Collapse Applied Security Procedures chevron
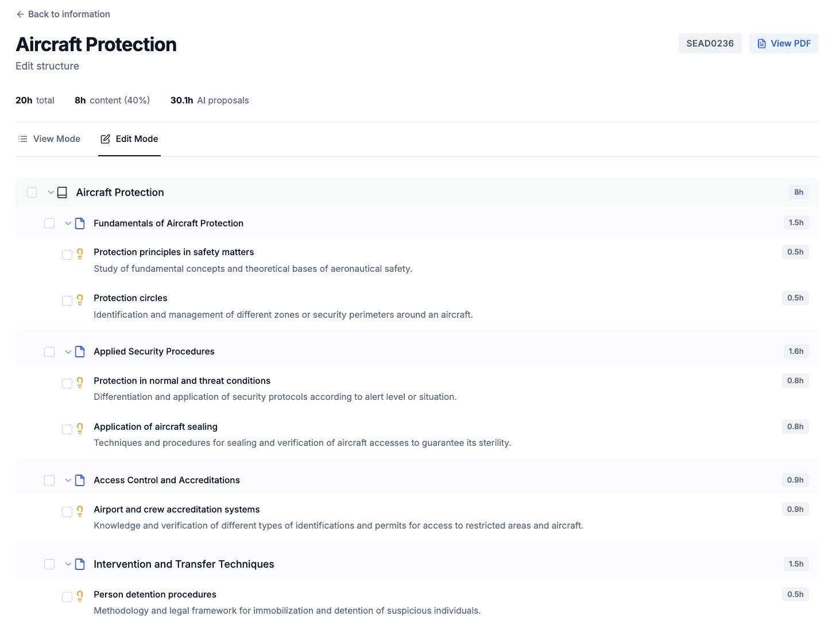The width and height of the screenshot is (840, 624). pos(68,352)
